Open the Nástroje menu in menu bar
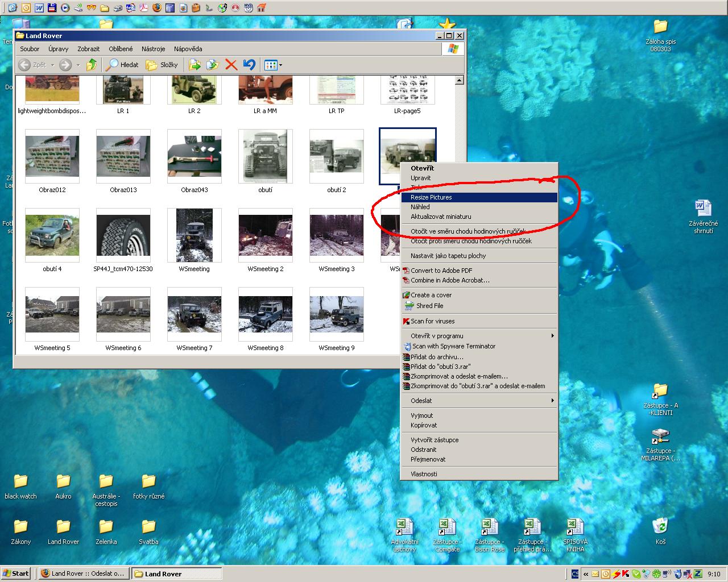The height and width of the screenshot is (582, 728). 153,49
